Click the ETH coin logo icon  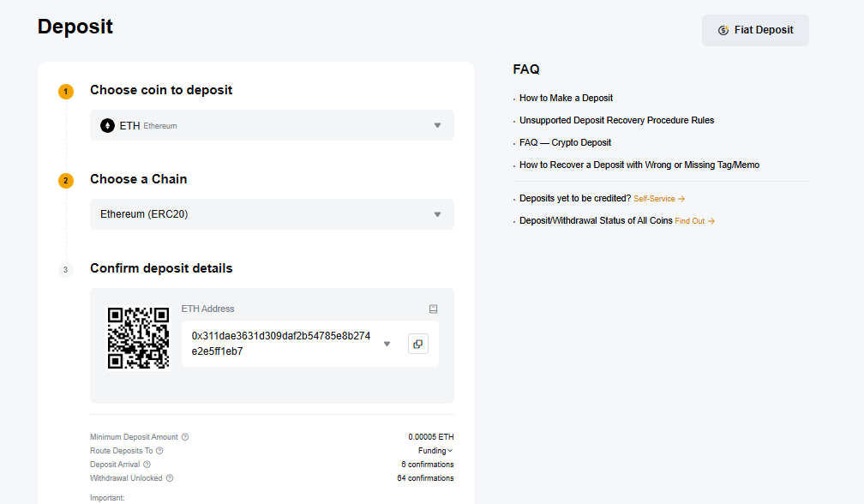107,125
